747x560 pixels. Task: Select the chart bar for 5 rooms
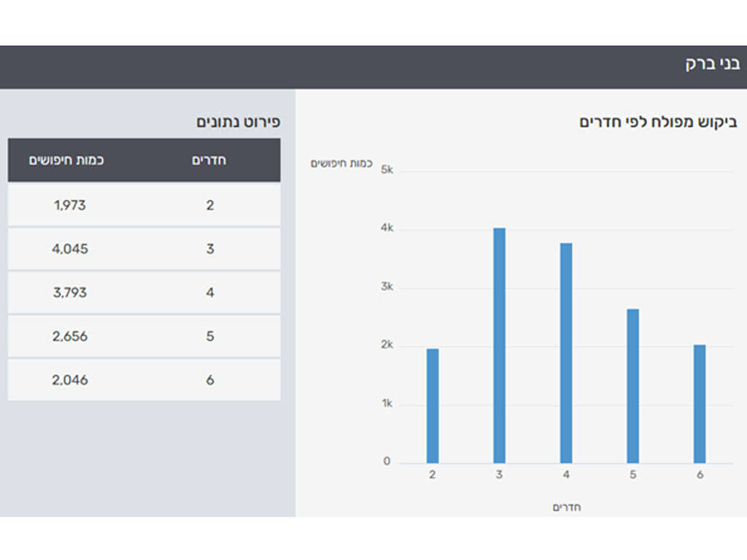(633, 386)
